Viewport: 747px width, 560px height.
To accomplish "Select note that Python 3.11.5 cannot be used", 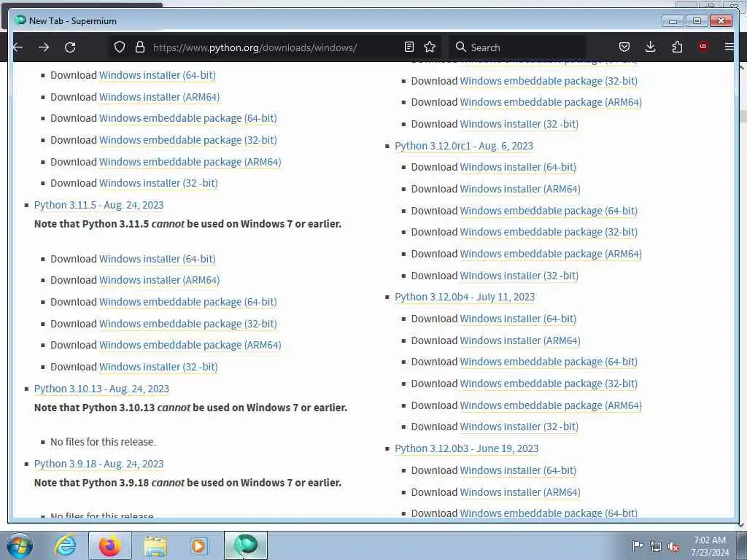I will pos(187,225).
